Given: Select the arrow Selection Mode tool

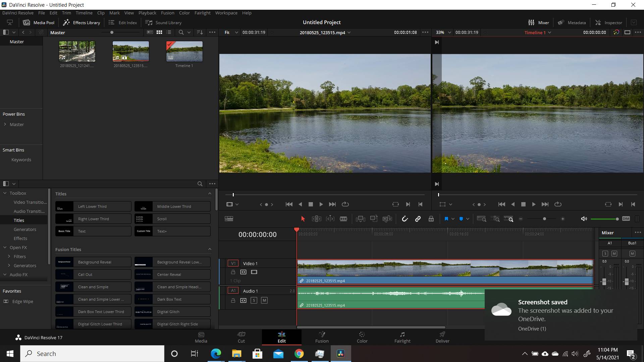Looking at the screenshot, I should (303, 219).
